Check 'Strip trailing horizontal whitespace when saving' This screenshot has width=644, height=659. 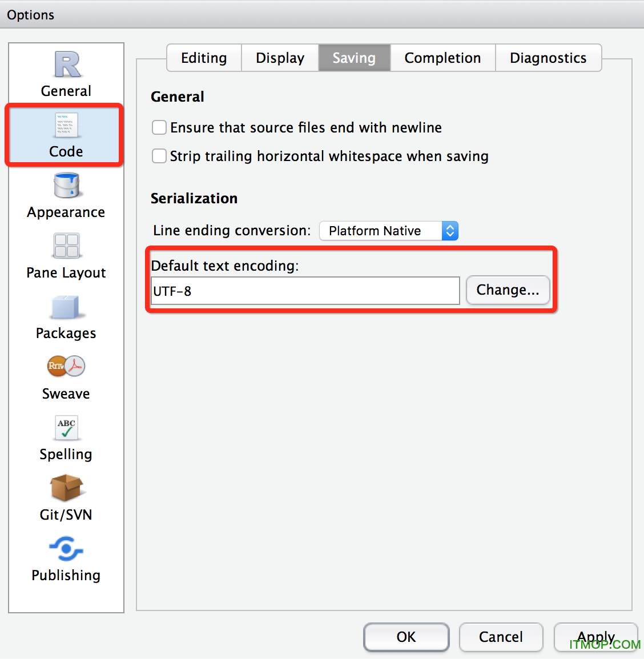[x=159, y=156]
